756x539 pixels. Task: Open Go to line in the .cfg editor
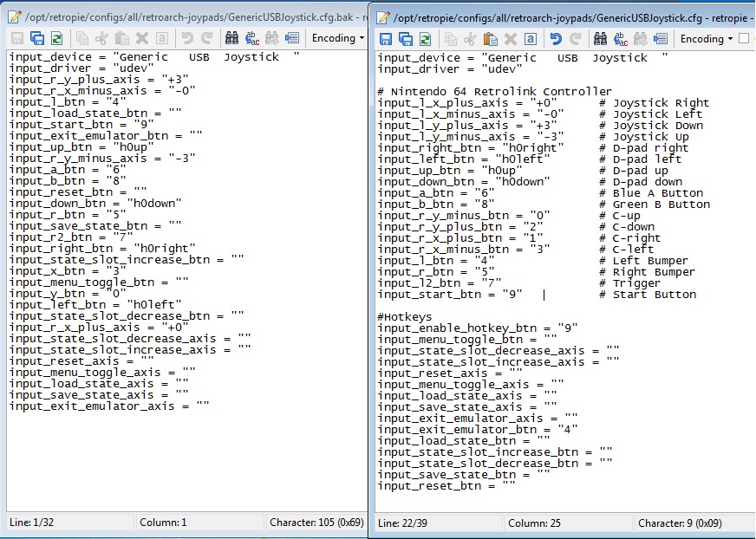point(661,39)
